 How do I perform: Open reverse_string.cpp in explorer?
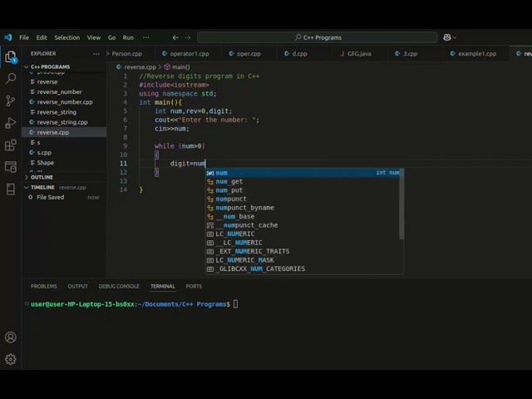[64, 122]
